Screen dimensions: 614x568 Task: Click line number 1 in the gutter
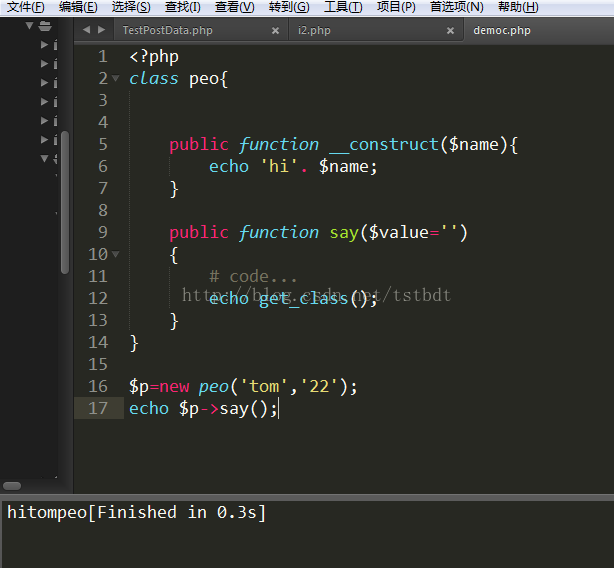(x=103, y=57)
